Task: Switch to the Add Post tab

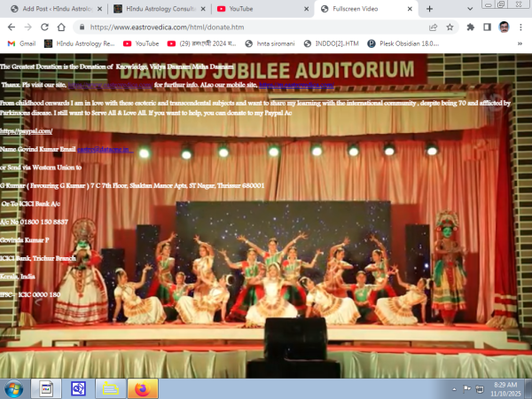Action: click(x=53, y=7)
